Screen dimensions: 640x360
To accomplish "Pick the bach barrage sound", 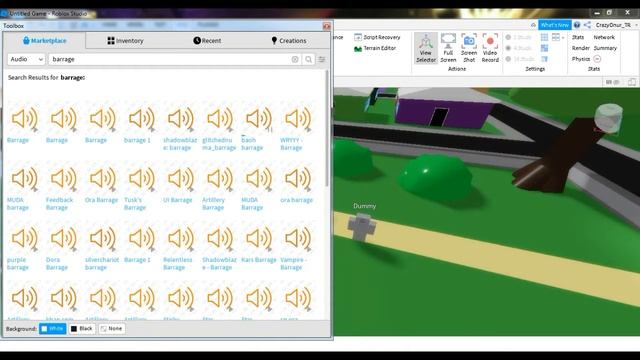I will [259, 119].
